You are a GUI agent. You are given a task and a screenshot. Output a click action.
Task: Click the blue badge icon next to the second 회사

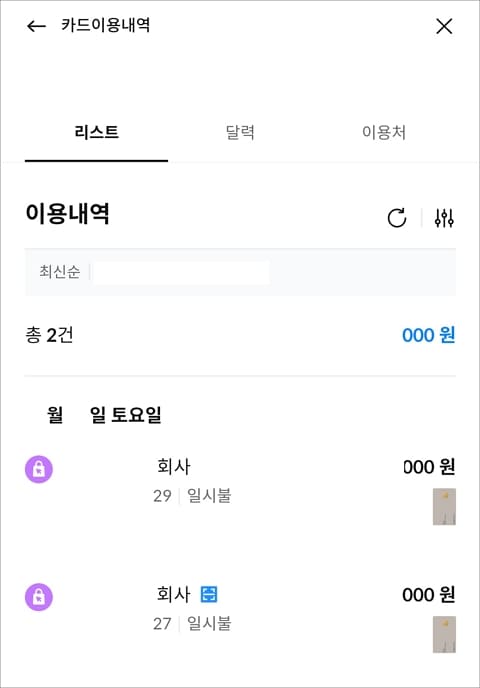pos(209,595)
